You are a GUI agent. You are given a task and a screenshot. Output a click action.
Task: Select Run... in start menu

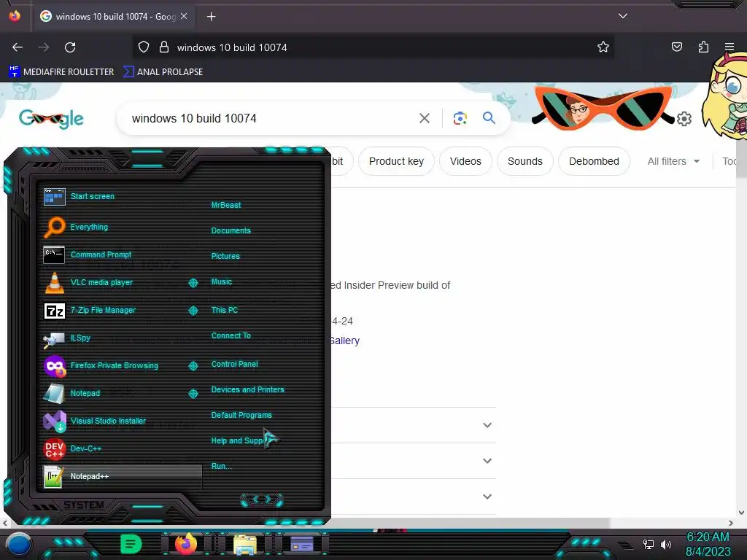pos(222,466)
